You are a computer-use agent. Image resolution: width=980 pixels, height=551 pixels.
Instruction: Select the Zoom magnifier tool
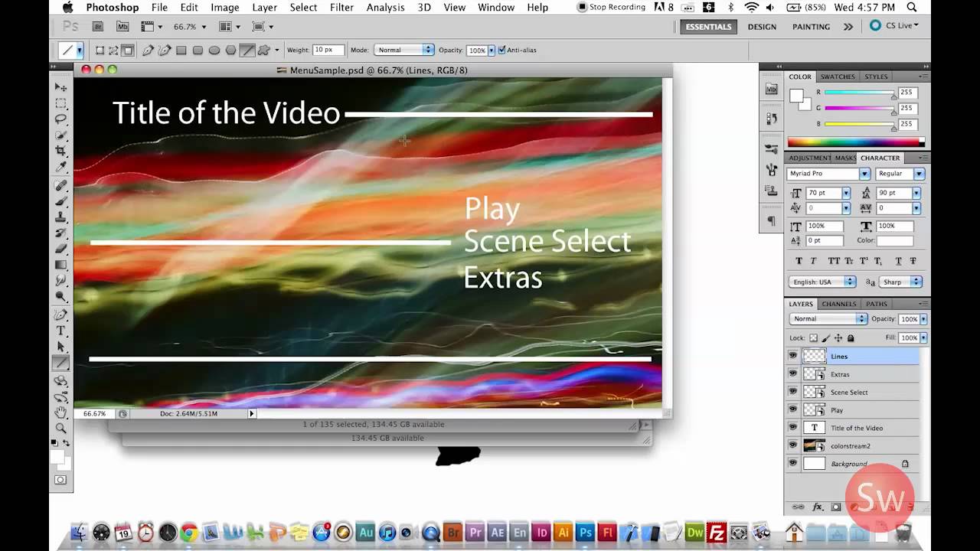60,428
